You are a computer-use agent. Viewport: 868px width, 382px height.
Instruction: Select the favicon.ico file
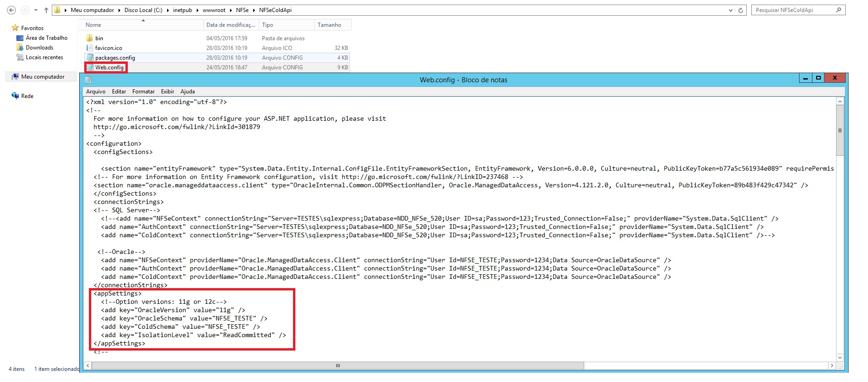108,48
